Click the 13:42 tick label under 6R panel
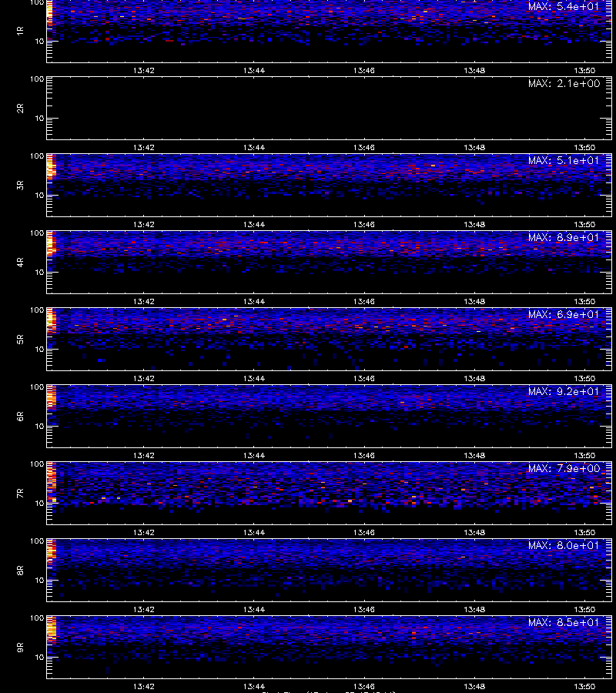Image resolution: width=616 pixels, height=693 pixels. click(x=144, y=455)
